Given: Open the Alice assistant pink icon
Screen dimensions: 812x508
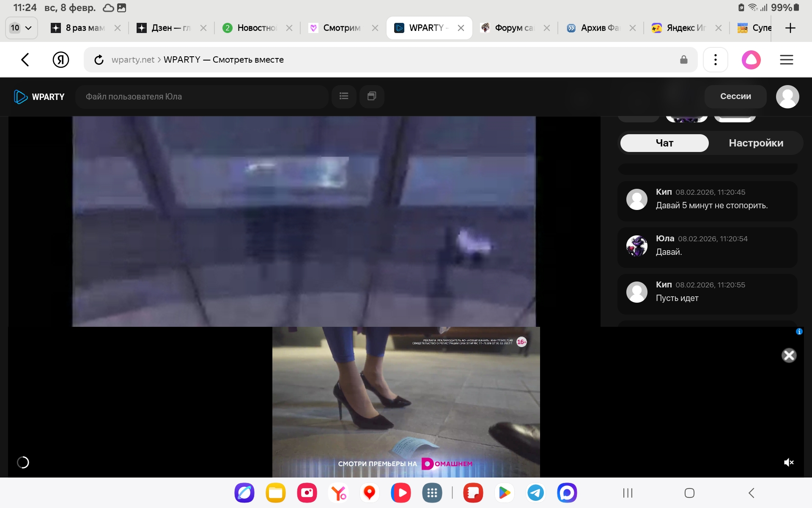Looking at the screenshot, I should pos(751,60).
